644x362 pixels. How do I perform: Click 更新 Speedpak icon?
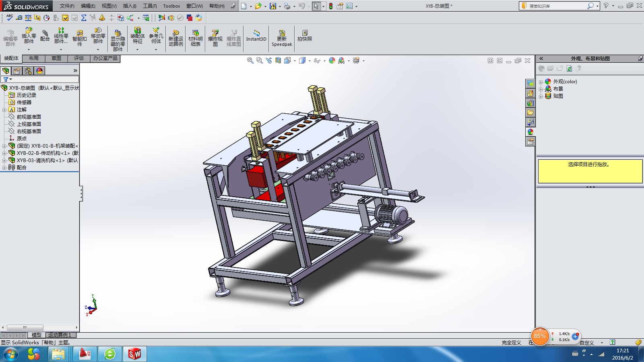click(x=282, y=38)
